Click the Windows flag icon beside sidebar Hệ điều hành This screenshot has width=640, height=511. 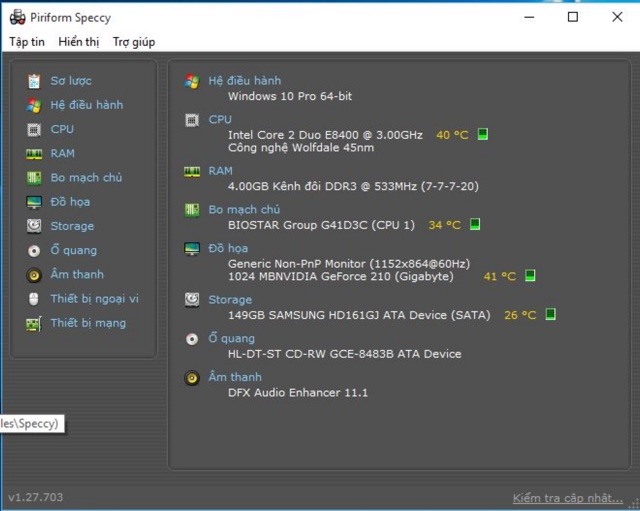(x=34, y=105)
